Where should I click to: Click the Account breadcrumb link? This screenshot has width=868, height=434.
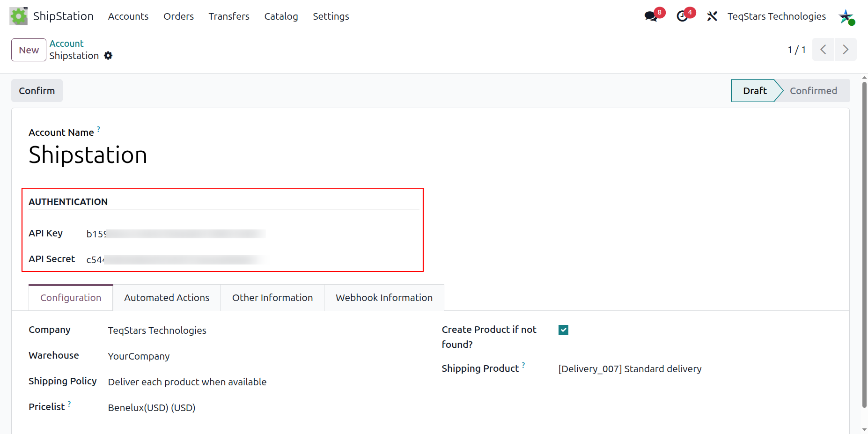coord(66,44)
